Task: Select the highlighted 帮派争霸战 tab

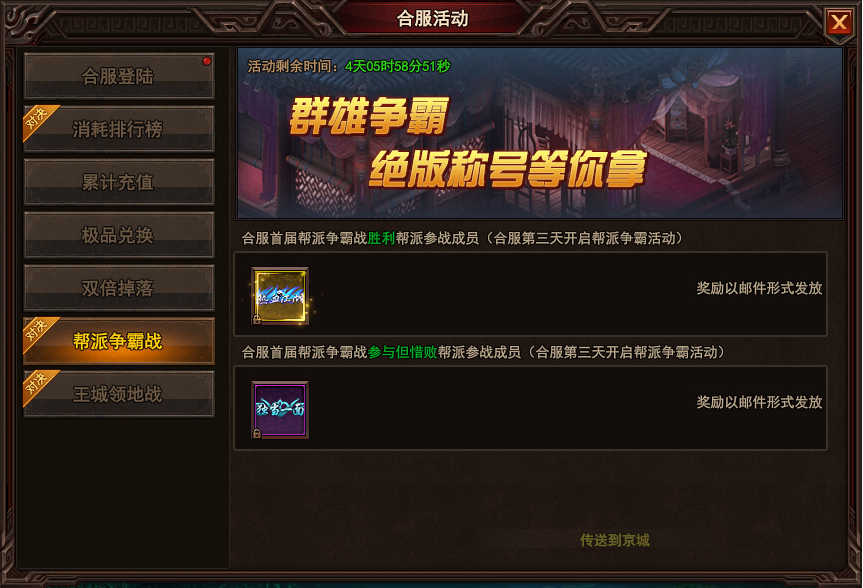Action: pyautogui.click(x=118, y=341)
